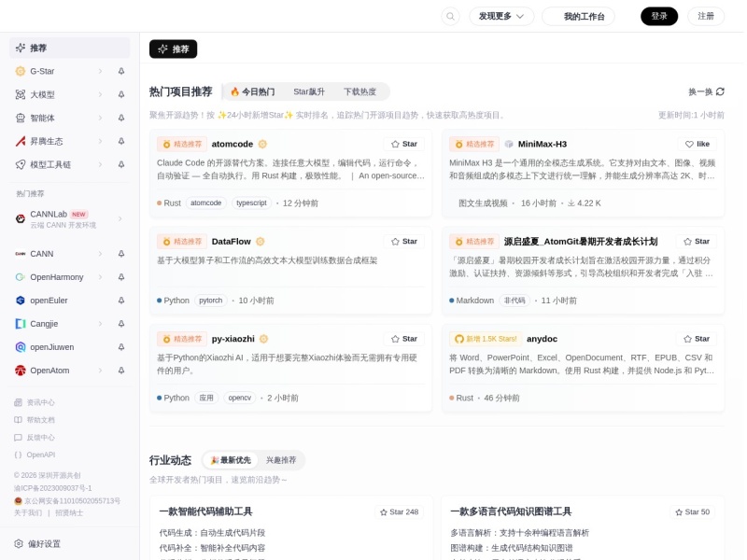Toggle bell notification for CANN
747x560 pixels.
point(121,254)
